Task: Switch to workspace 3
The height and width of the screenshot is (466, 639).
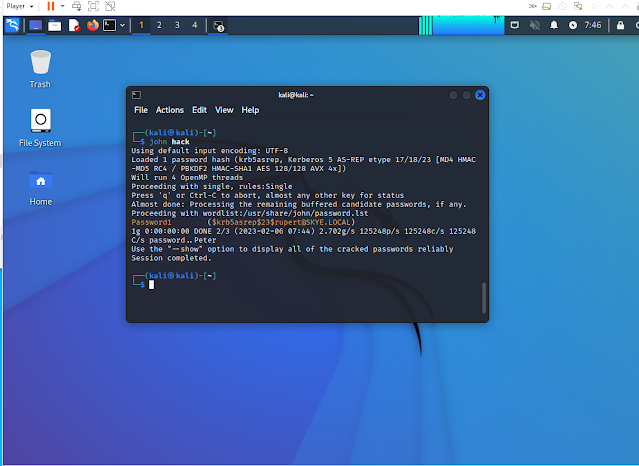Action: [x=177, y=25]
